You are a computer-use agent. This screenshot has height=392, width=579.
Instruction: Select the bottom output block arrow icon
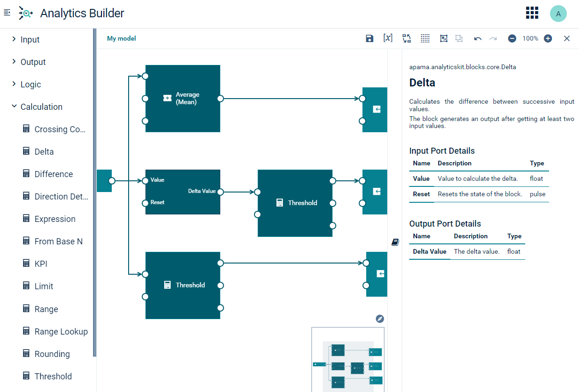point(381,274)
